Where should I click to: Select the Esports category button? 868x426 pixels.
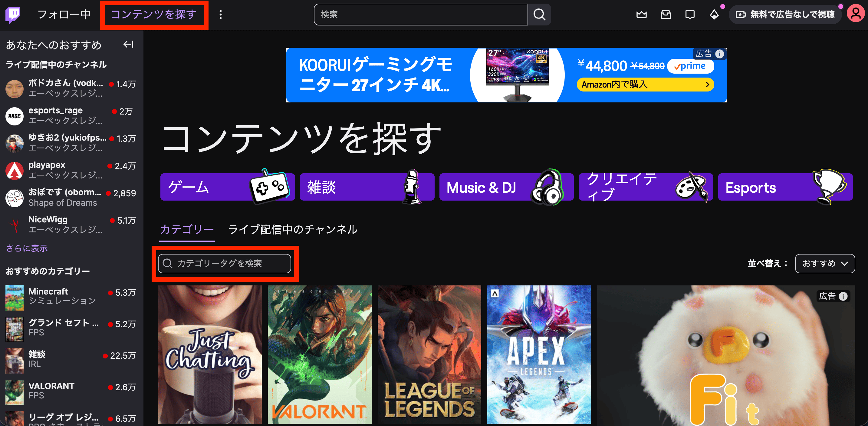point(785,187)
